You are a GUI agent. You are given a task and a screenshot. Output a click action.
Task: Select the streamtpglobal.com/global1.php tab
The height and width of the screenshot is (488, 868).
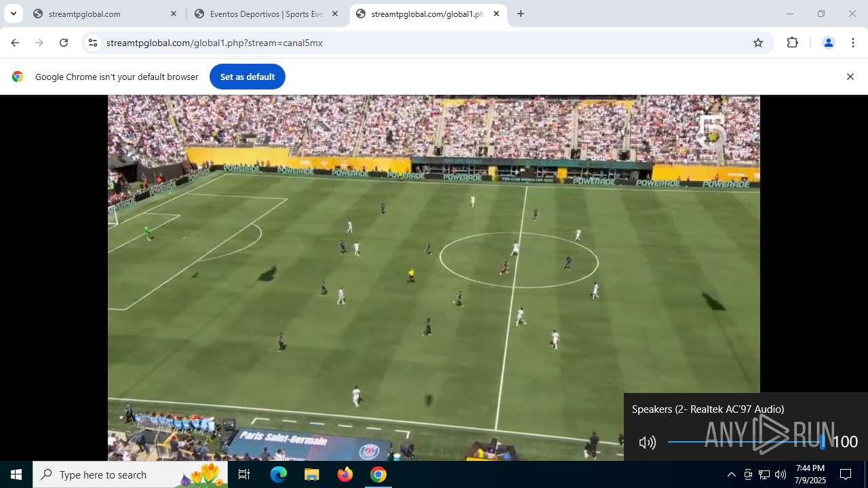(427, 14)
